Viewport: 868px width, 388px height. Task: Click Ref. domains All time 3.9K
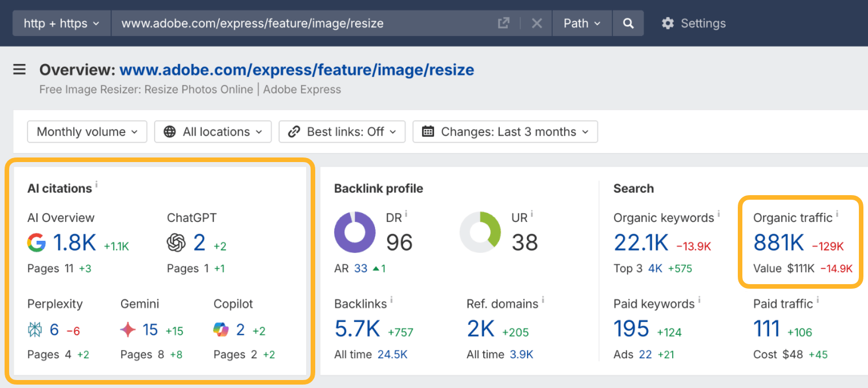click(x=521, y=354)
